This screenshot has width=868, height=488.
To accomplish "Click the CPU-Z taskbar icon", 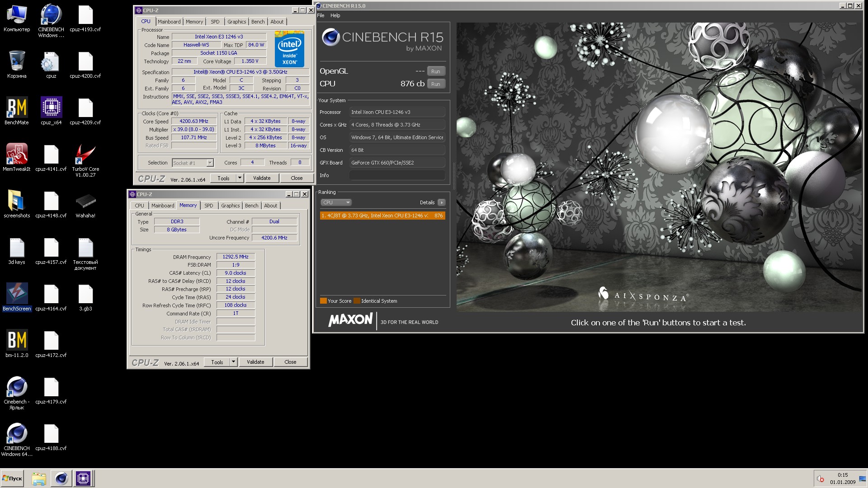I will pyautogui.click(x=83, y=478).
